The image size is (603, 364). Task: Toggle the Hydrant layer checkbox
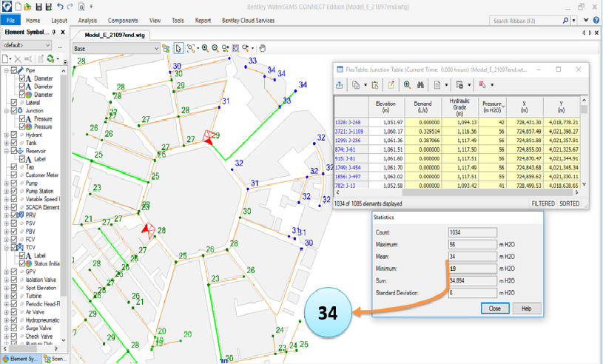[14, 135]
